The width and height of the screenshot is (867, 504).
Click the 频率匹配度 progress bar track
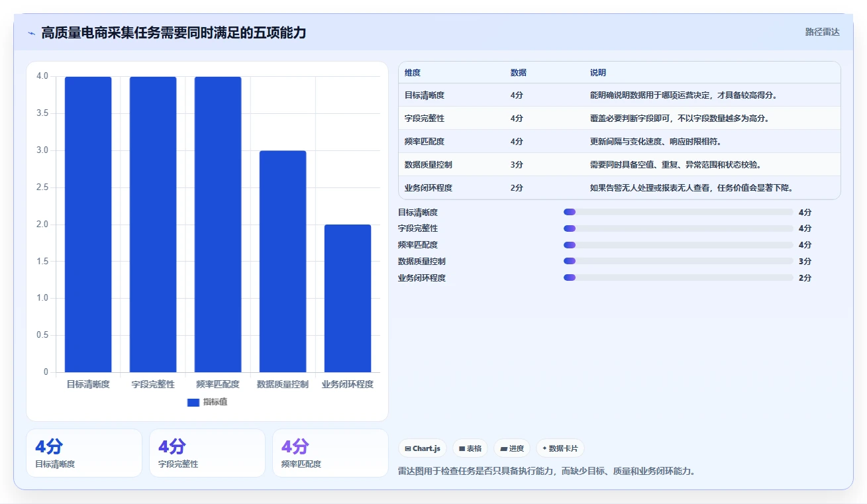678,244
